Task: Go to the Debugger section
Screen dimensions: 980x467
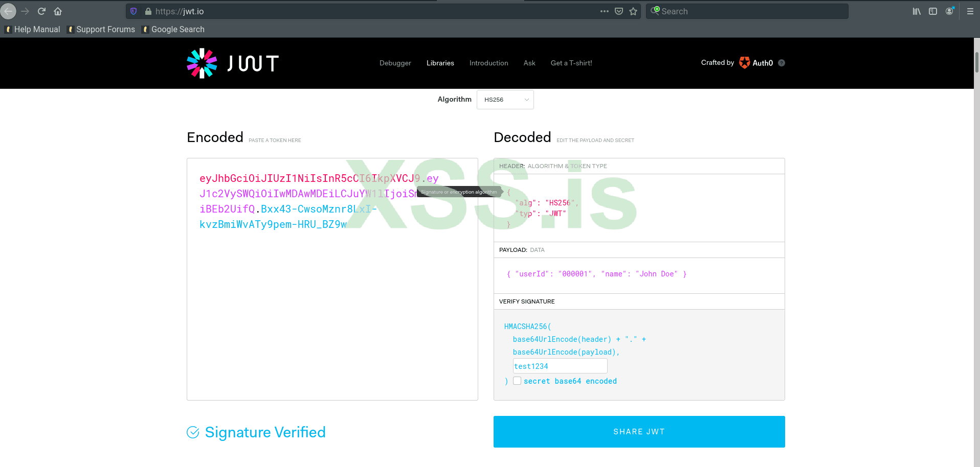Action: [395, 63]
